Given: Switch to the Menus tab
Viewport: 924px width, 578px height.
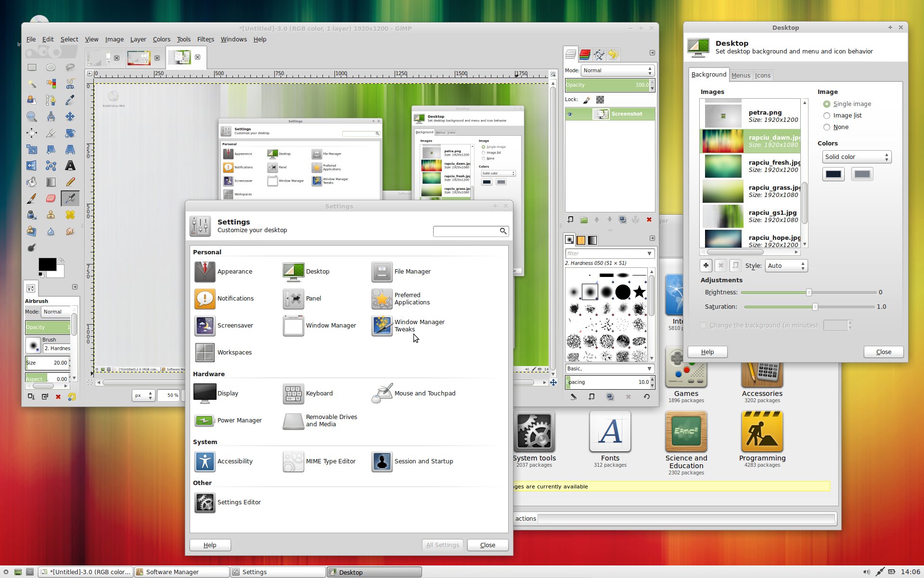Looking at the screenshot, I should (x=741, y=76).
